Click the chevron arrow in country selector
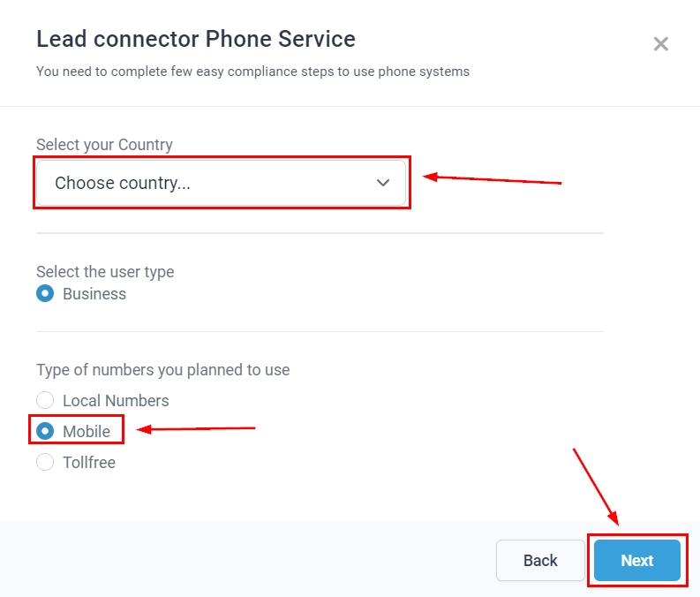The height and width of the screenshot is (597, 700). 383,183
